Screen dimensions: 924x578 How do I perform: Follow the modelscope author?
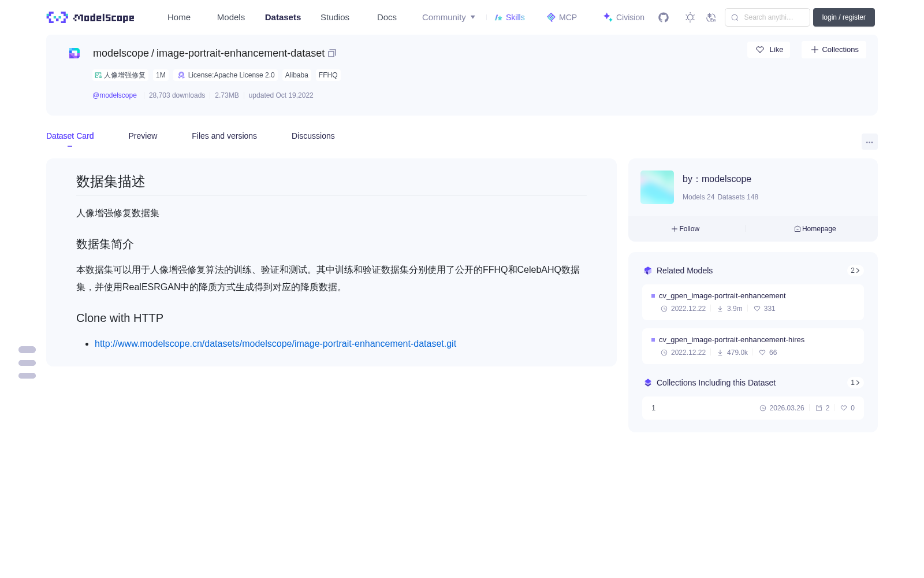[685, 229]
